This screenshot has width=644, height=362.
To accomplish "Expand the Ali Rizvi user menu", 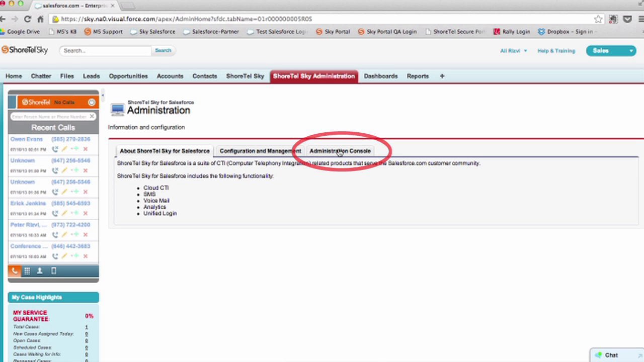I will tap(514, 51).
